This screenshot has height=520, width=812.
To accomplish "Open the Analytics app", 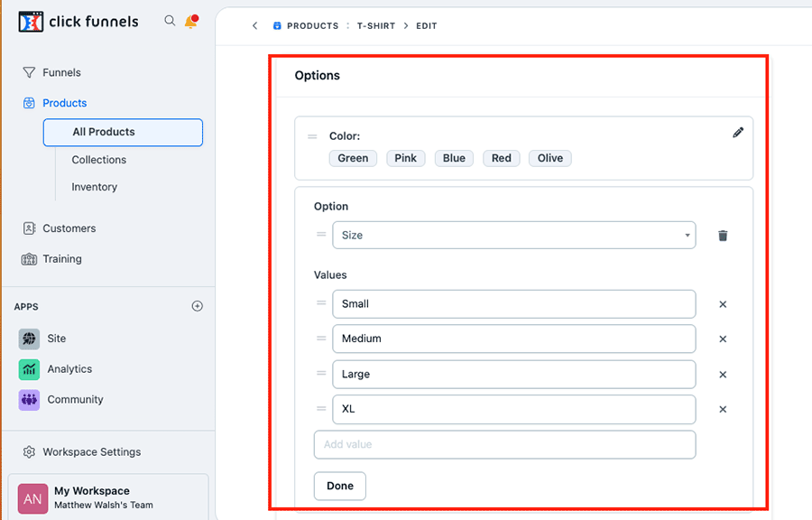I will point(69,369).
